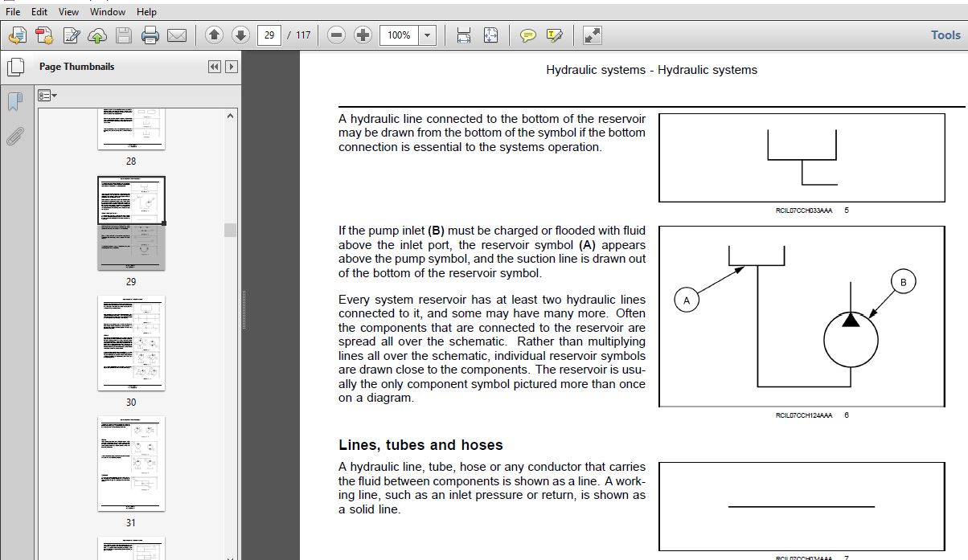Zoom in with the plus button

tap(363, 35)
